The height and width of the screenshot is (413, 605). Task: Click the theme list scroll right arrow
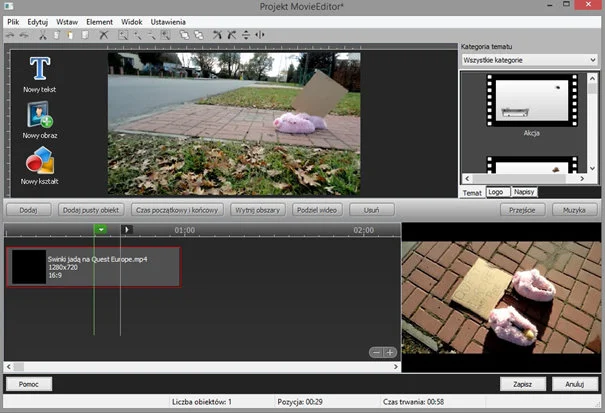pyautogui.click(x=582, y=179)
